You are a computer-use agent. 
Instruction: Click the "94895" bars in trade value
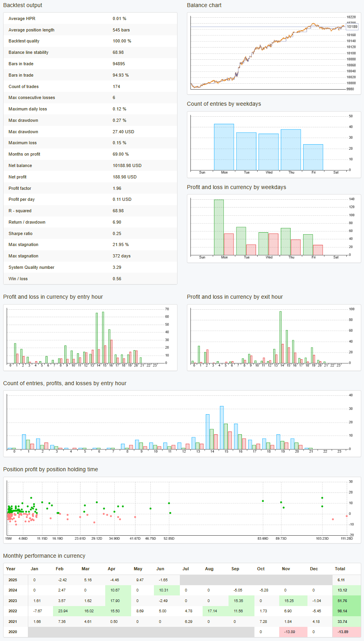119,64
